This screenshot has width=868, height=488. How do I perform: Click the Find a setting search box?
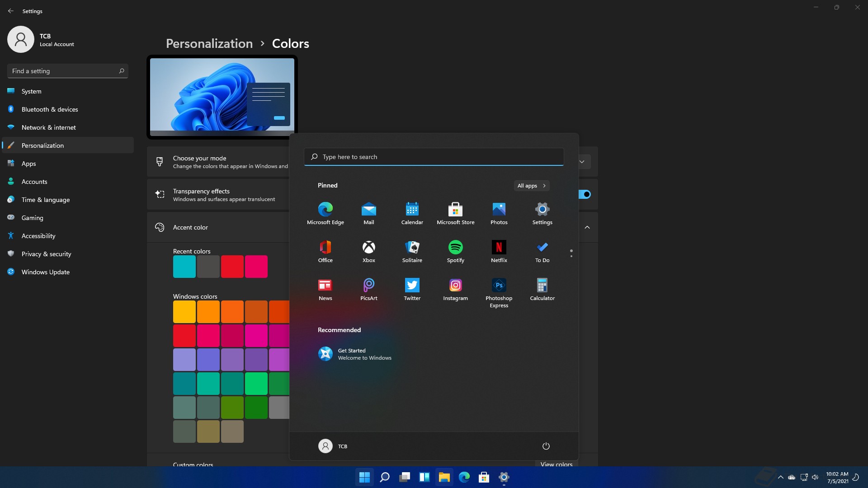click(68, 71)
